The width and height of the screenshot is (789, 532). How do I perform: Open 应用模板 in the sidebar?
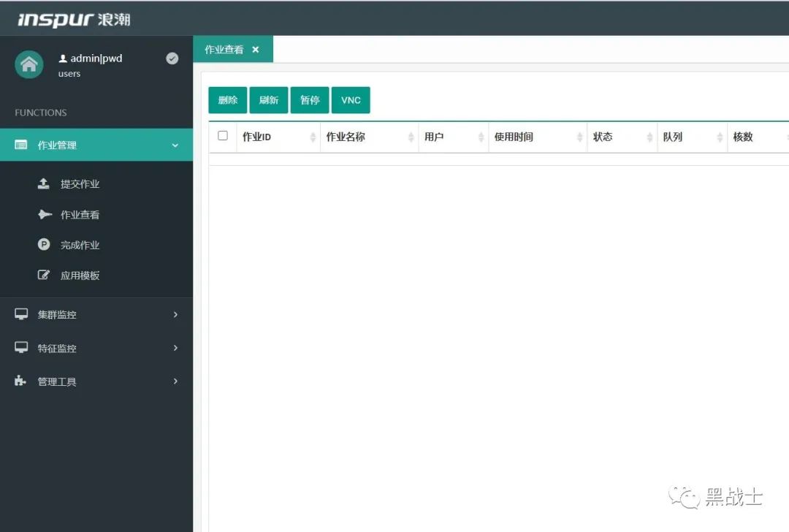tap(80, 275)
